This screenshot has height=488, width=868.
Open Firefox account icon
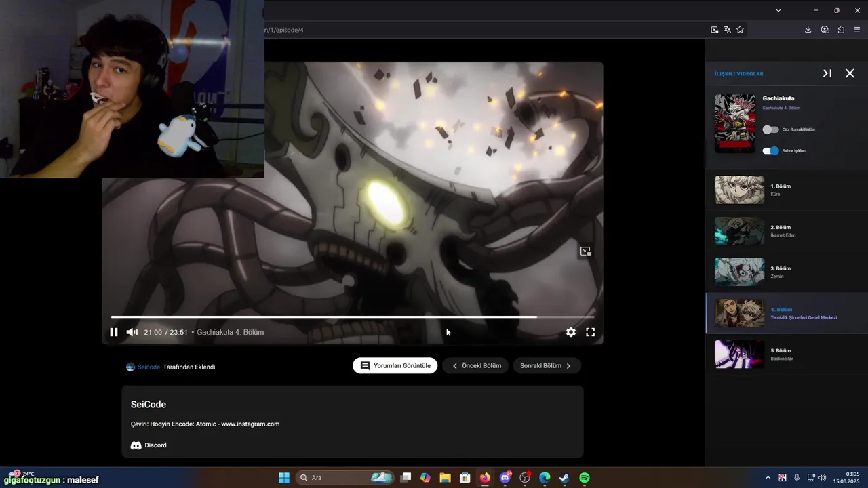coord(825,30)
